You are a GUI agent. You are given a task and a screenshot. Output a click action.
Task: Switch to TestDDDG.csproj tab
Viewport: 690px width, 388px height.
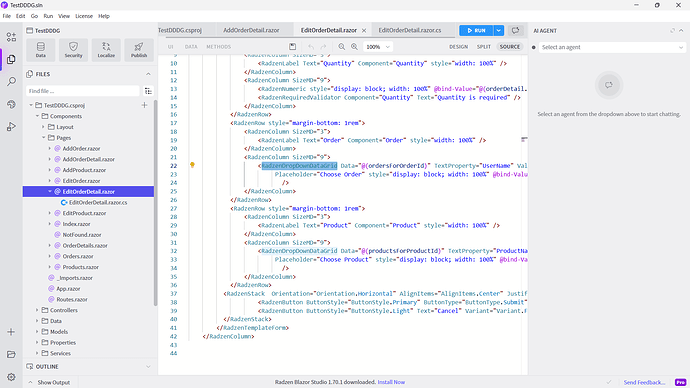tap(180, 30)
